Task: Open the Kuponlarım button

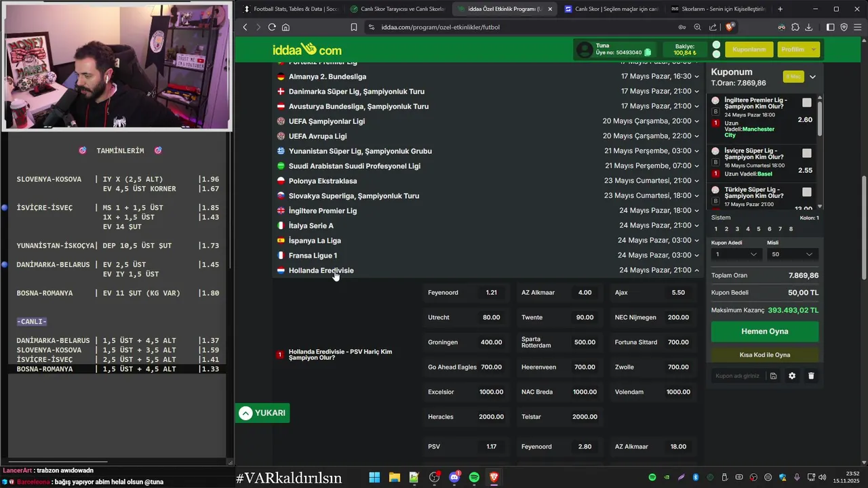Action: coord(749,49)
